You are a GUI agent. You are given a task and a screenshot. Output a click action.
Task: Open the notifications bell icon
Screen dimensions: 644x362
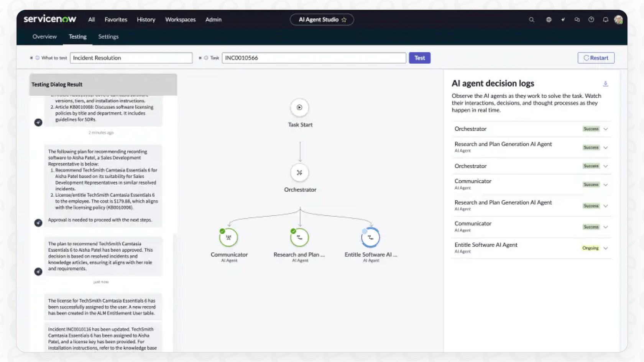606,20
